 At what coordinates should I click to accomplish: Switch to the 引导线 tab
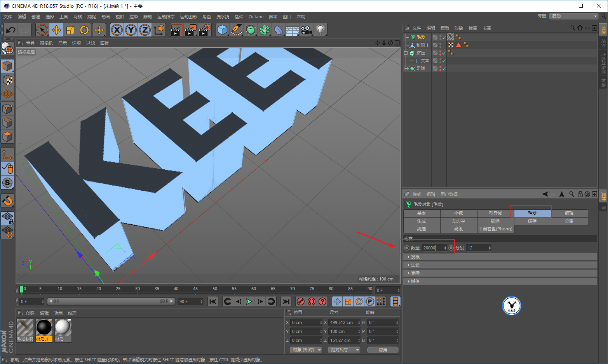click(495, 213)
